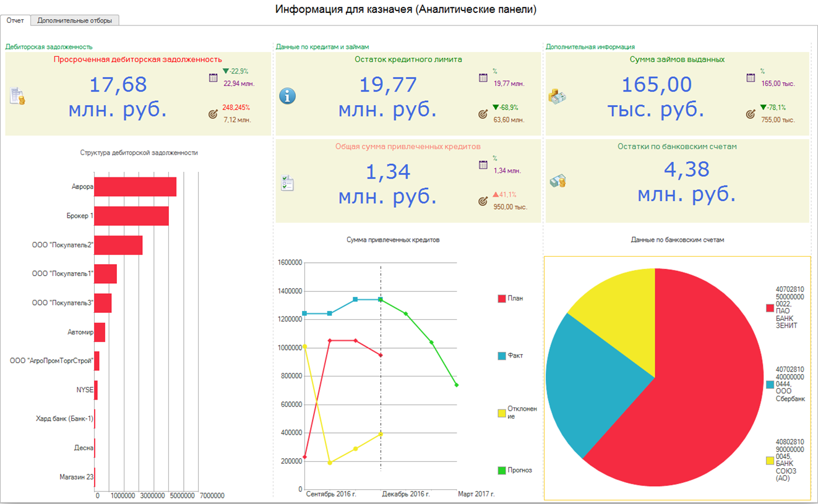Click the calendar icon in loans issued panel
Viewport: 818px width, 504px height.
(x=751, y=78)
